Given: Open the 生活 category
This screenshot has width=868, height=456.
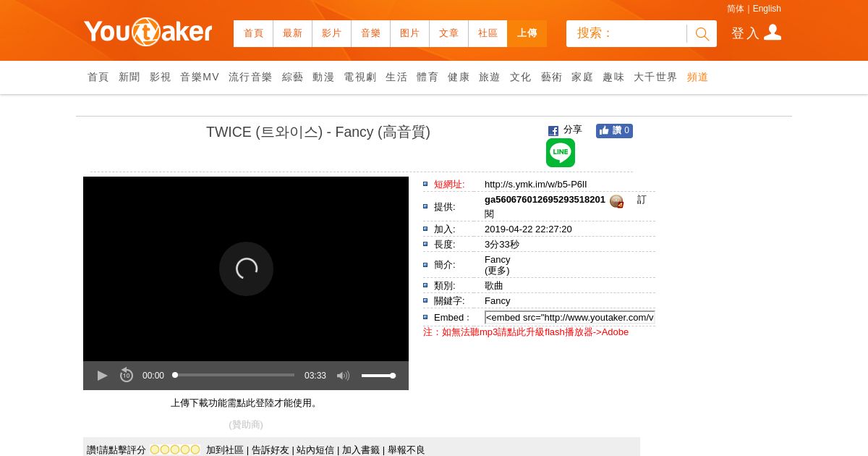Looking at the screenshot, I should [x=396, y=77].
